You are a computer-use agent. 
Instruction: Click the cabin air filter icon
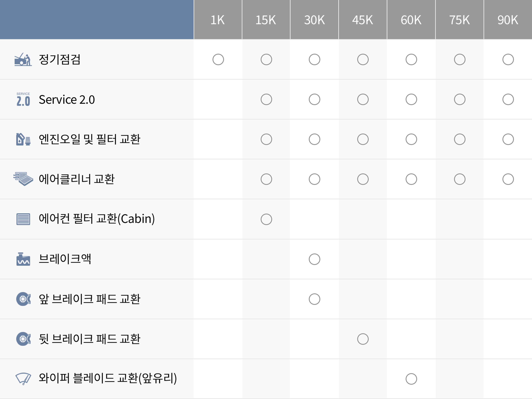[23, 219]
